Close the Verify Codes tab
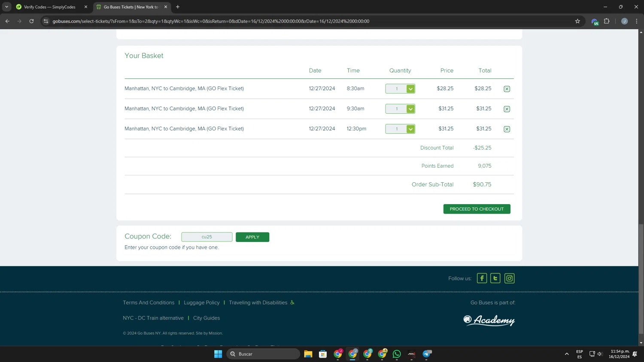Image resolution: width=644 pixels, height=362 pixels. [86, 7]
